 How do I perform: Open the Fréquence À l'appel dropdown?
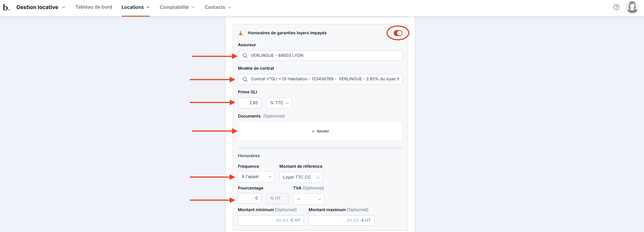(x=256, y=177)
